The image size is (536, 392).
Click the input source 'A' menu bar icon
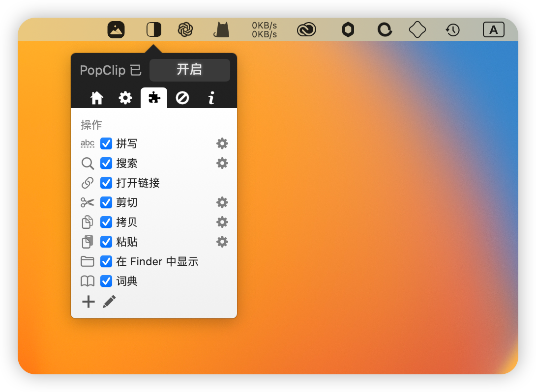click(493, 29)
